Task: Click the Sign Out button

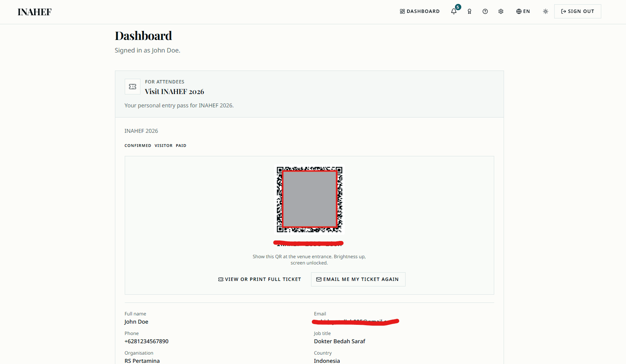Action: click(577, 11)
